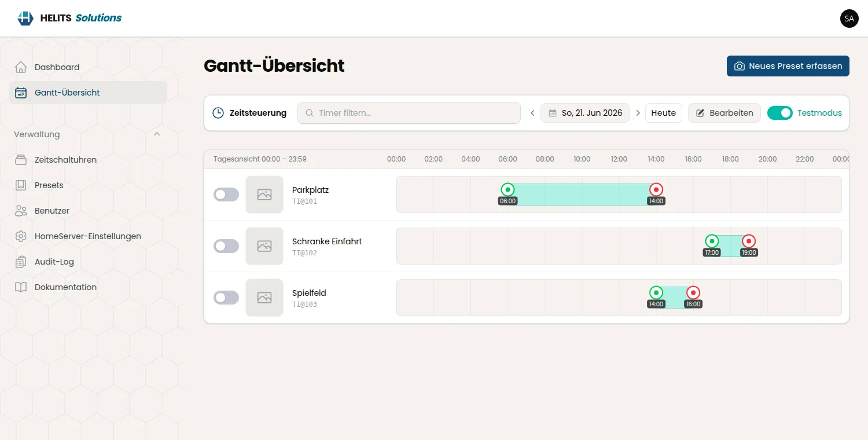Viewport: 868px width, 440px height.
Task: Select Schranke Einfahrt 17:00 start marker
Action: (712, 241)
